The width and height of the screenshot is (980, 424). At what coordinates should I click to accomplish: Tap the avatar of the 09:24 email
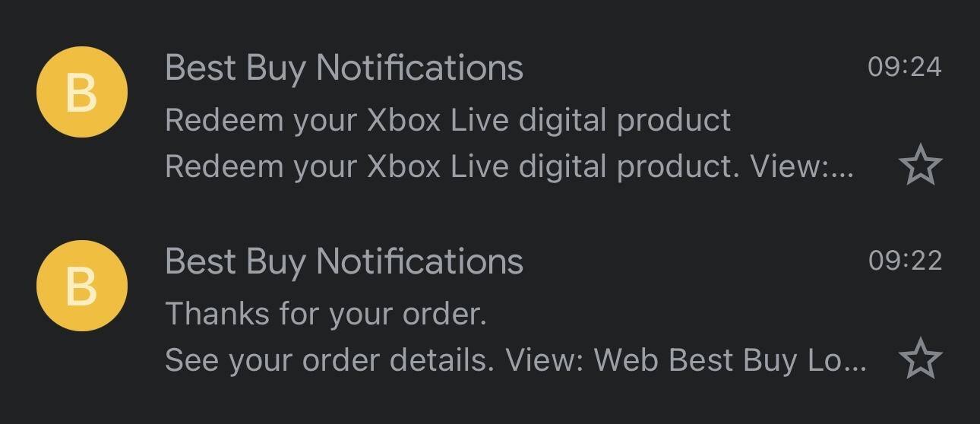coord(82,92)
